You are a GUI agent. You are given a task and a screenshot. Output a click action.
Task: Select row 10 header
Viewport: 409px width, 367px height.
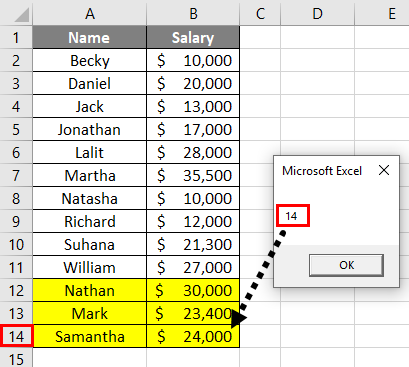tap(16, 244)
